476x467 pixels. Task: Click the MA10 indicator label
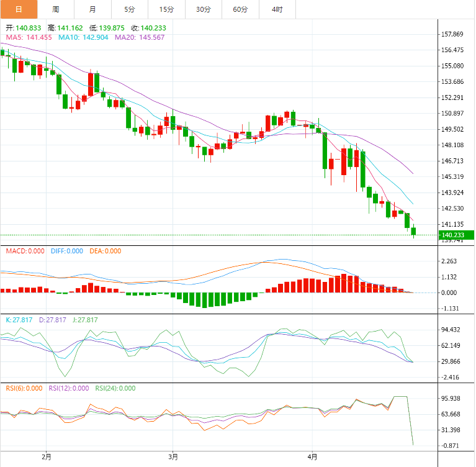[x=83, y=37]
